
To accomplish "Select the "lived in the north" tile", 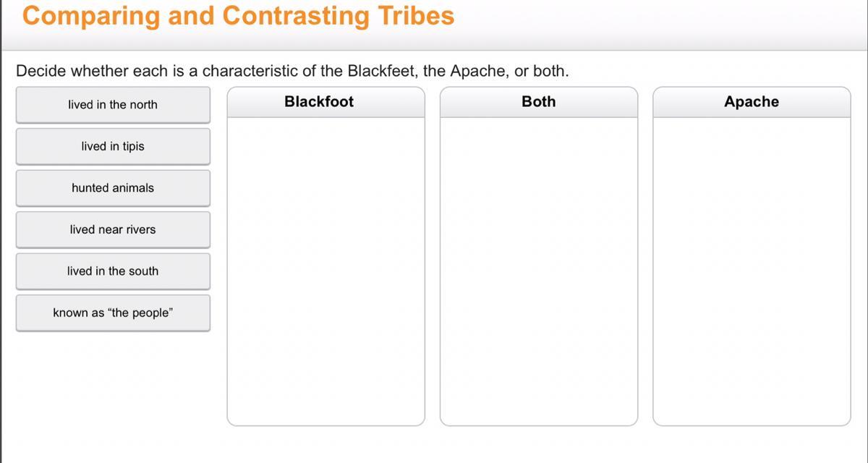I will pyautogui.click(x=113, y=105).
